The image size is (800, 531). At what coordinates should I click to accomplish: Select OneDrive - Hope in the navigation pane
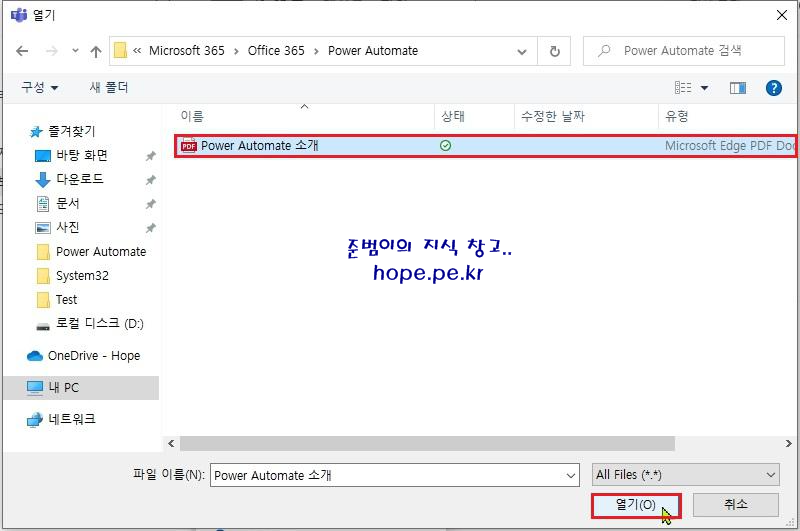point(94,356)
